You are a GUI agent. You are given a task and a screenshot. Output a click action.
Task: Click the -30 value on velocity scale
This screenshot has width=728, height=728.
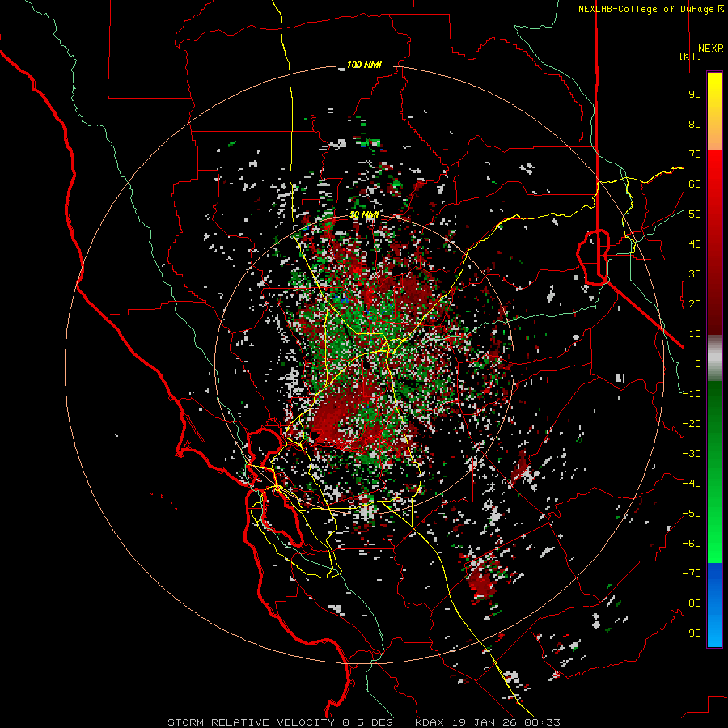pos(692,454)
